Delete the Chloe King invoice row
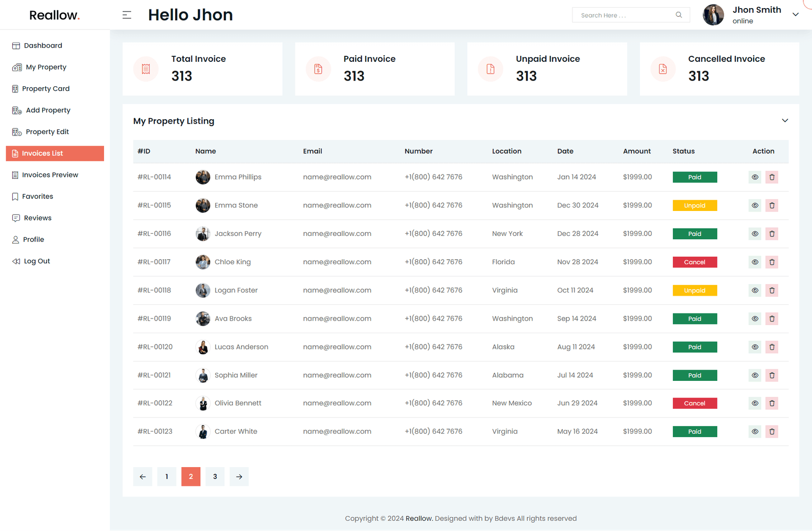The image size is (812, 531). (x=772, y=262)
